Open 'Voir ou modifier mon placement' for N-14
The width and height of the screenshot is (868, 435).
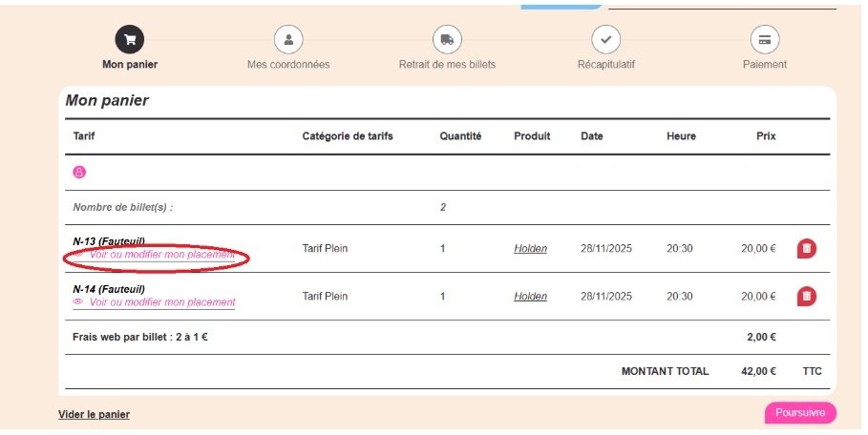161,302
